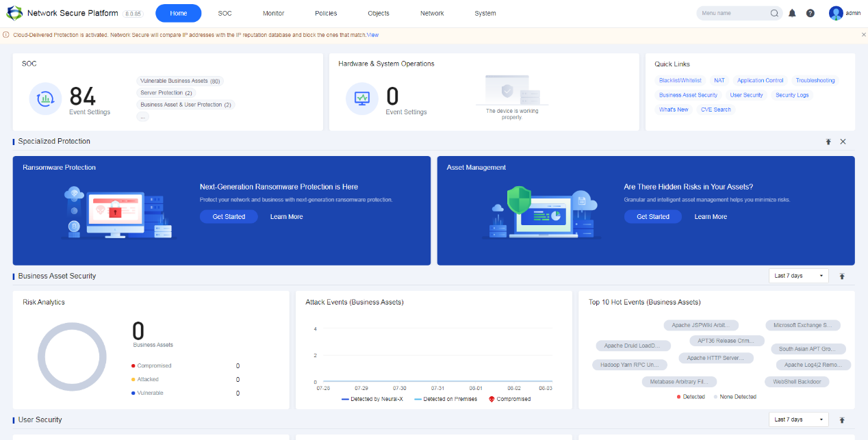This screenshot has width=868, height=440.
Task: Click the SOC event refresh chart icon
Action: coord(46,99)
